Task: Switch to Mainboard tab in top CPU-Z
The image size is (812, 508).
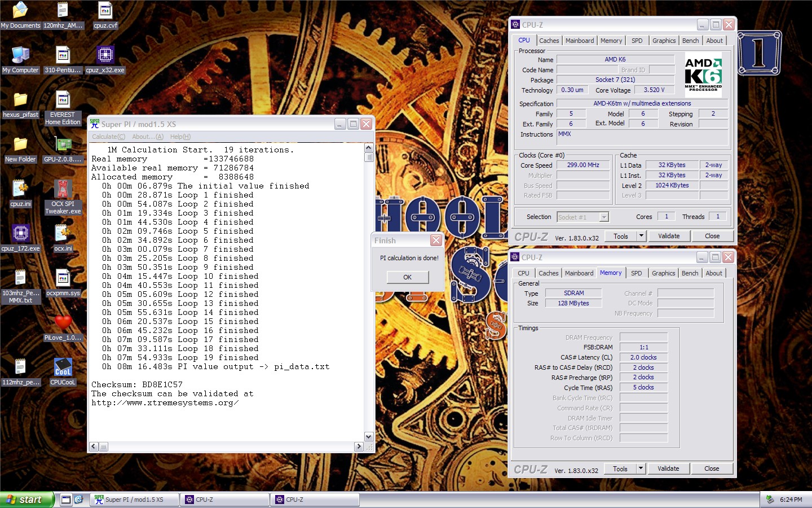Action: tap(580, 41)
